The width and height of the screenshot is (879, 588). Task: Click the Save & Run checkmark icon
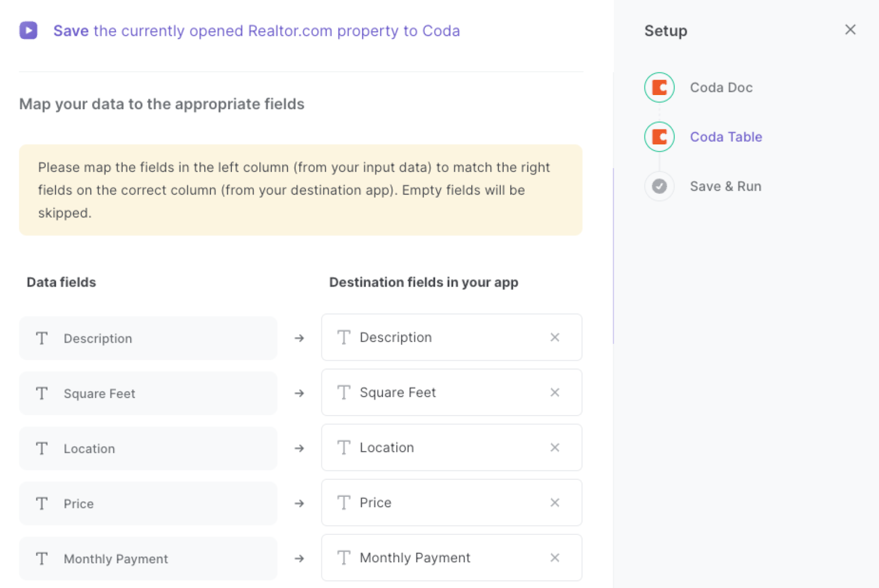pos(659,186)
